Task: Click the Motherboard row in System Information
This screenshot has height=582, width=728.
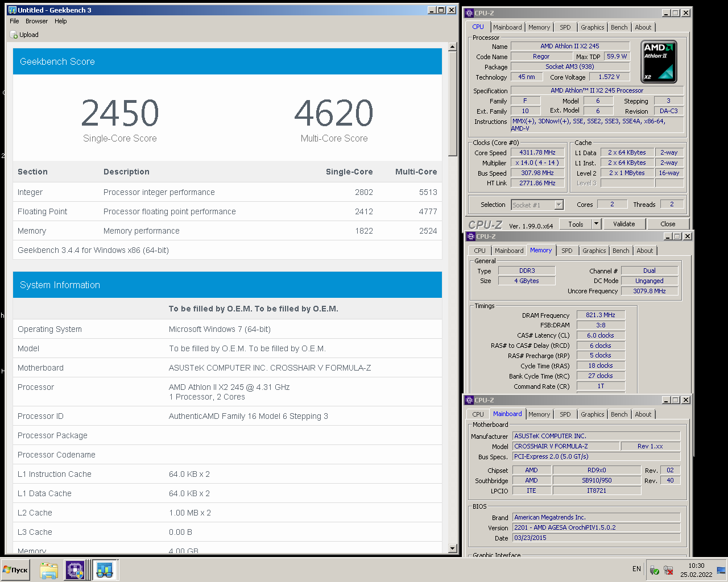Action: point(227,368)
